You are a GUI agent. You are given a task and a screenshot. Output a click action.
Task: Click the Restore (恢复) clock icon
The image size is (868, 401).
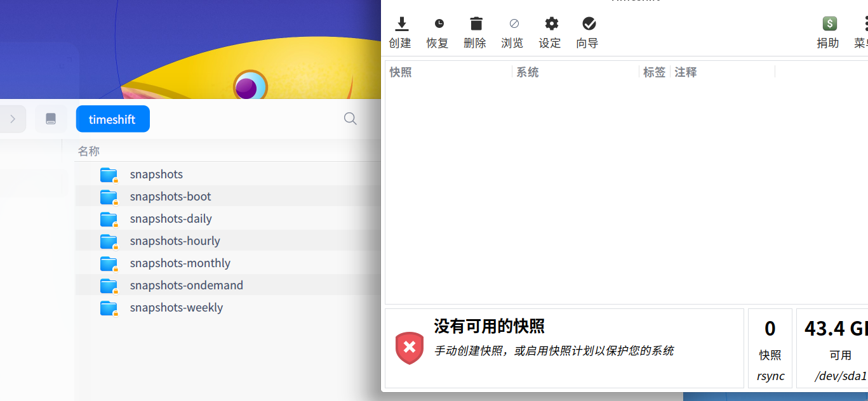tap(439, 24)
